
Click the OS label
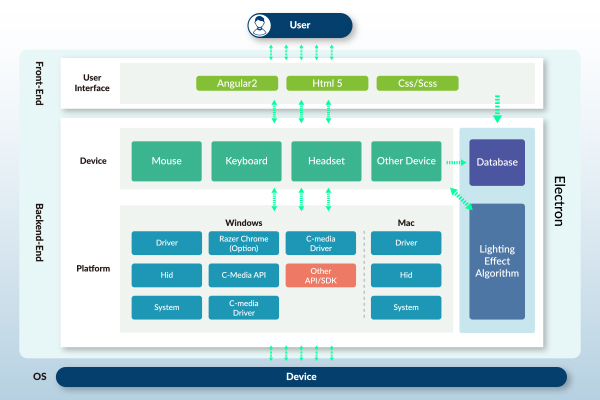39,377
